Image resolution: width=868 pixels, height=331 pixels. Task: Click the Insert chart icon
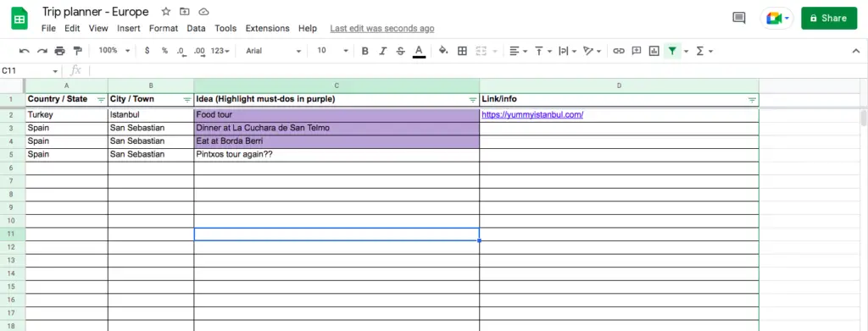coord(654,51)
